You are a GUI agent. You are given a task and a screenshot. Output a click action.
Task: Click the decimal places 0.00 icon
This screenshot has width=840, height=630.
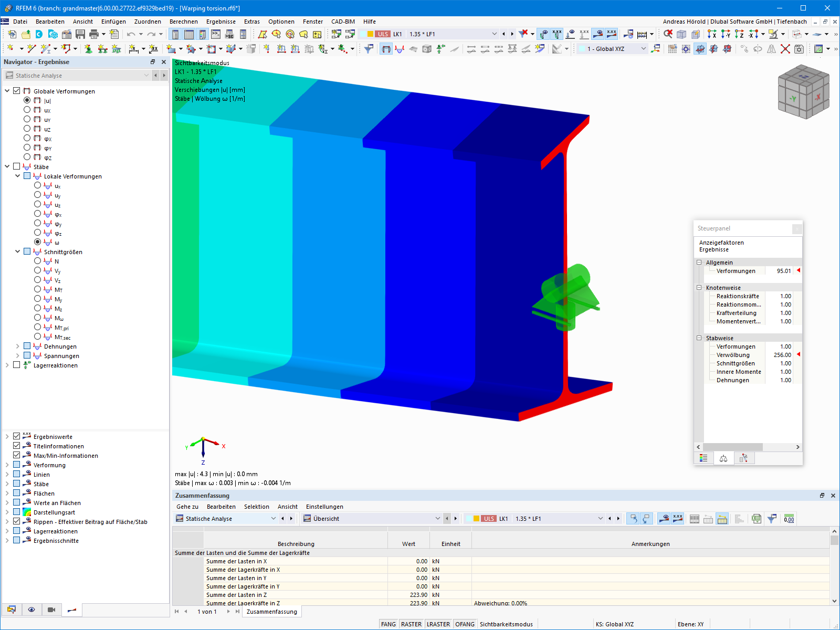click(789, 518)
